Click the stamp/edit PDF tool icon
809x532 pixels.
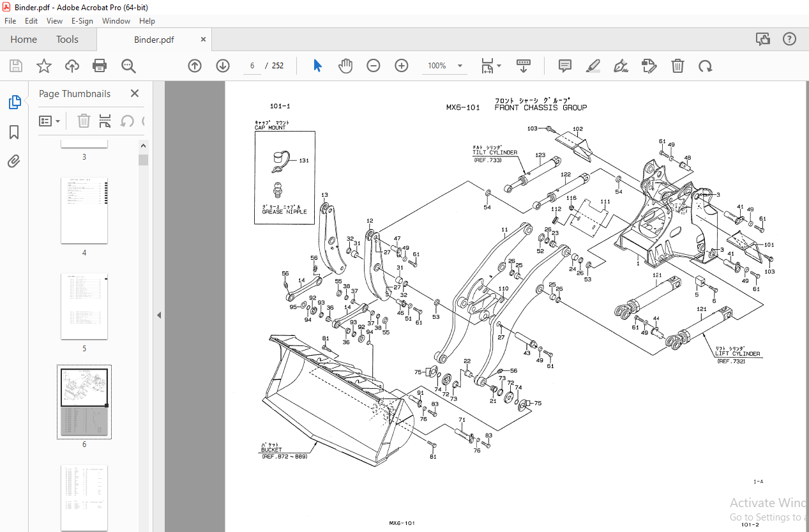(x=649, y=66)
